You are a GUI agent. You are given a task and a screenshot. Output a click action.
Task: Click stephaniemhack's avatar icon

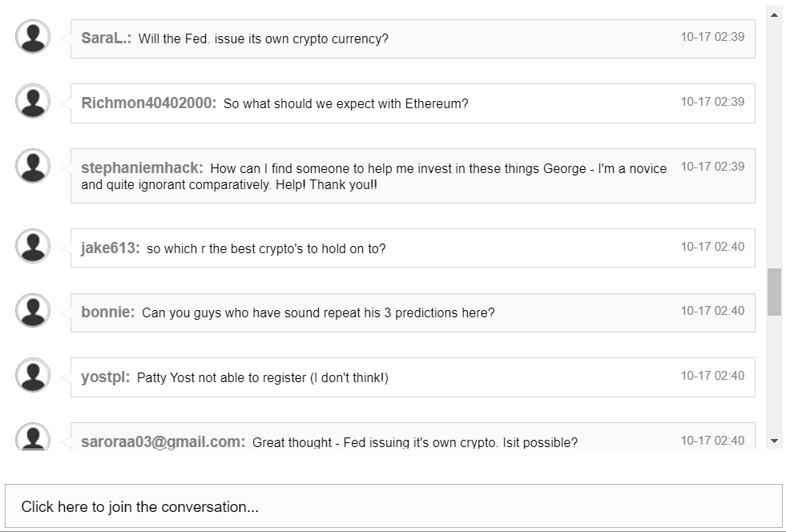33,166
